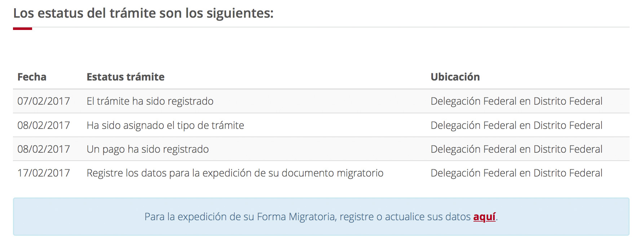Click the date of the 'Un pago' row
This screenshot has height=252, width=644.
click(x=44, y=149)
